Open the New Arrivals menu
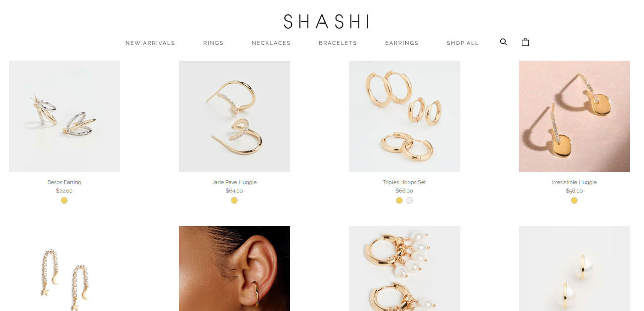Image resolution: width=644 pixels, height=311 pixels. pyautogui.click(x=150, y=43)
